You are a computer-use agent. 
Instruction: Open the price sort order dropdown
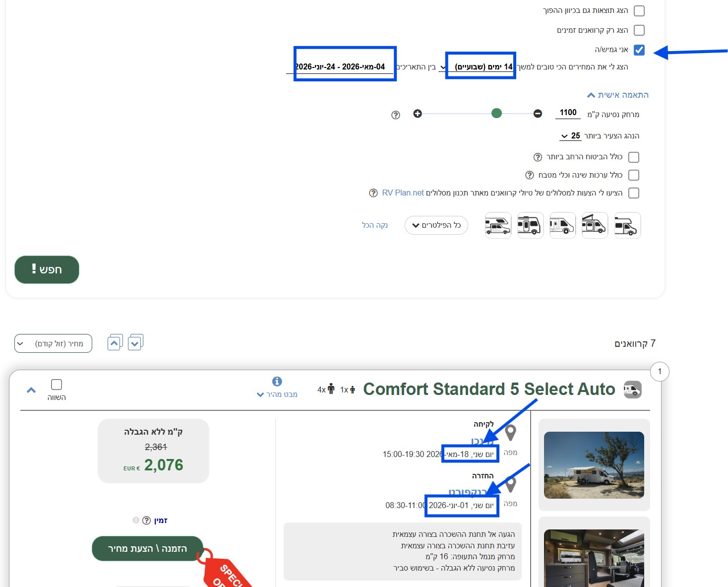pyautogui.click(x=53, y=343)
